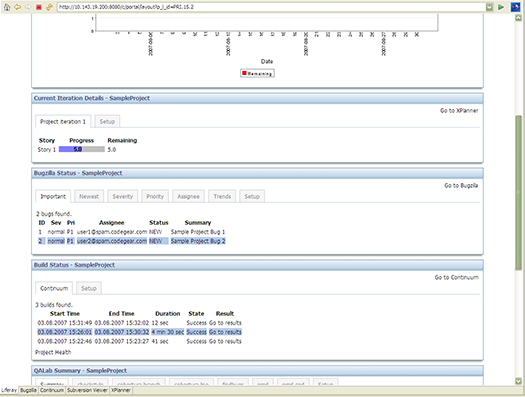The height and width of the screenshot is (397, 525).
Task: Click the 4 min 30 sec duration cell
Action: tap(168, 332)
